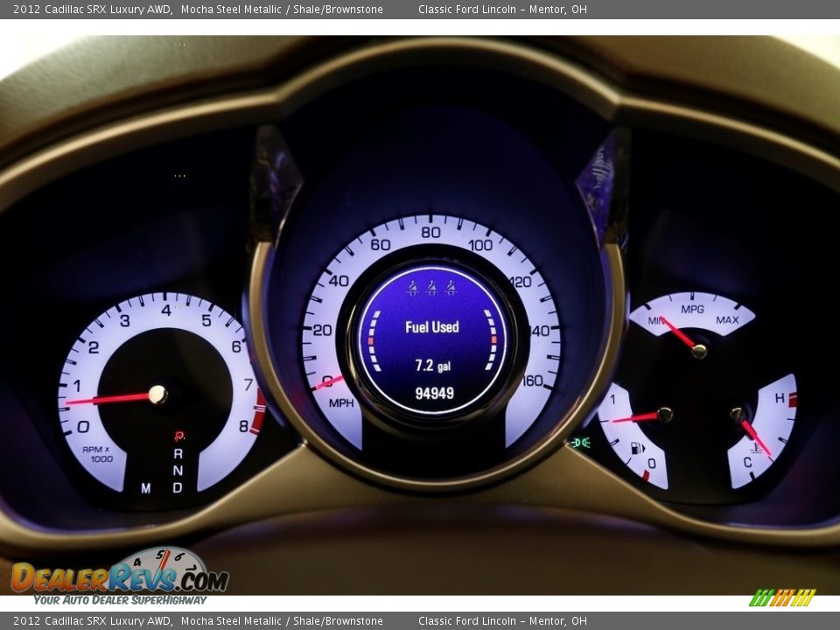Click the coolant temperature thermometer icon
The image size is (840, 630).
pyautogui.click(x=757, y=448)
